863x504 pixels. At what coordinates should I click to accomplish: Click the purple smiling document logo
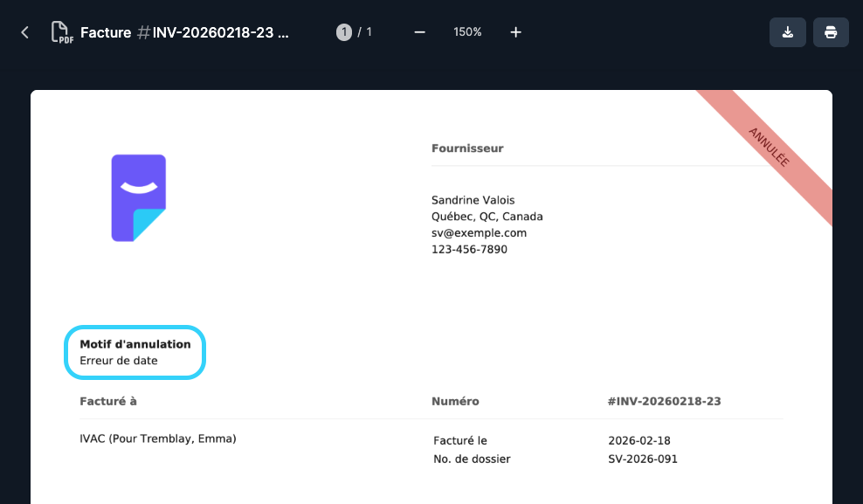(x=138, y=197)
